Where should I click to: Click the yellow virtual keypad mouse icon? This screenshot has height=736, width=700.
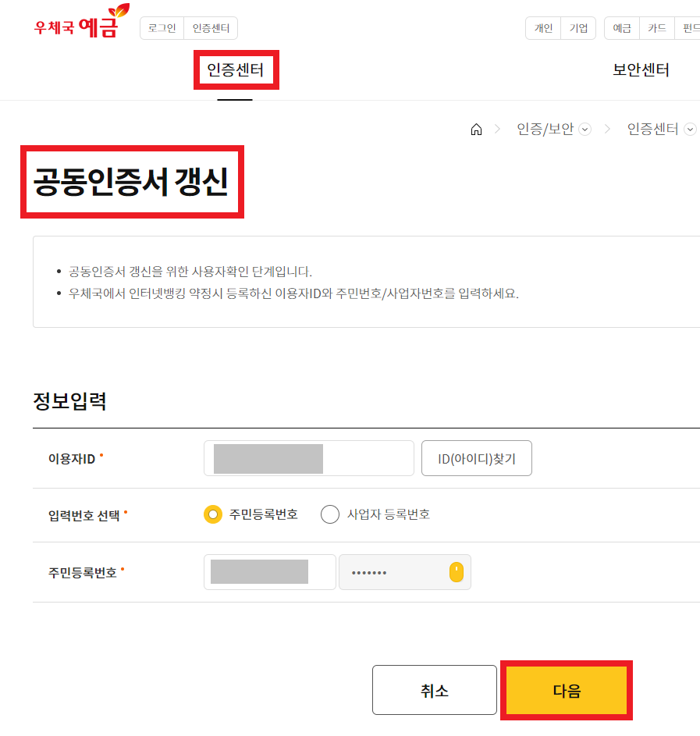click(456, 572)
